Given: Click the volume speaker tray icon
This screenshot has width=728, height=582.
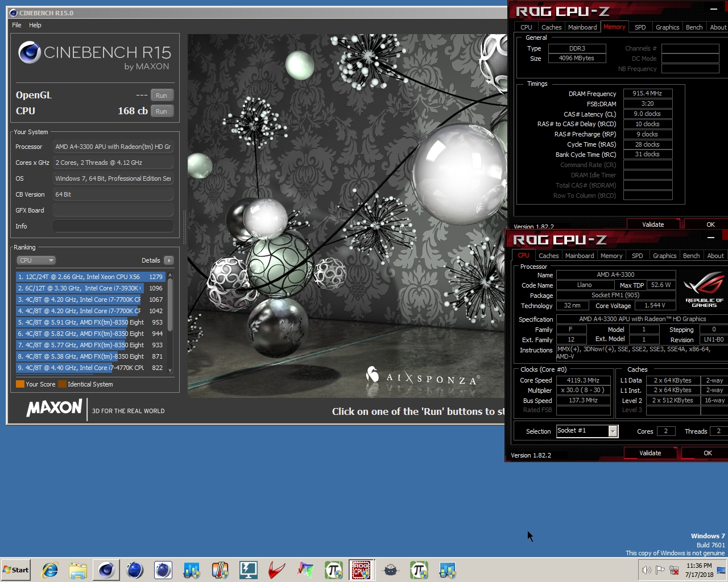Looking at the screenshot, I should point(646,569).
